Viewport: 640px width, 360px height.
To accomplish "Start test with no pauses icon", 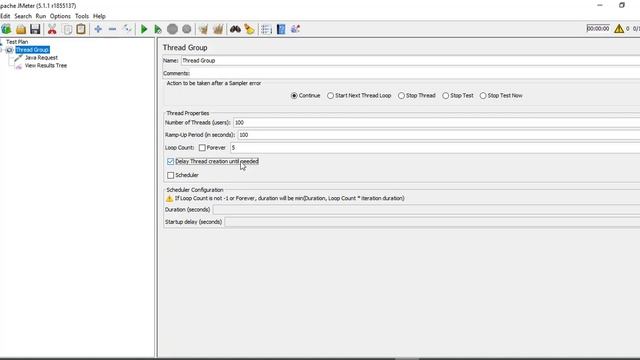I will (x=158, y=29).
